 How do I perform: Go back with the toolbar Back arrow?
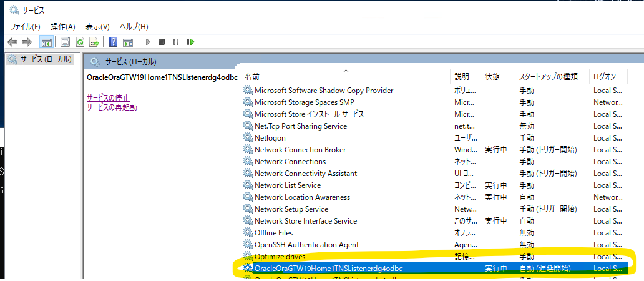(x=12, y=42)
